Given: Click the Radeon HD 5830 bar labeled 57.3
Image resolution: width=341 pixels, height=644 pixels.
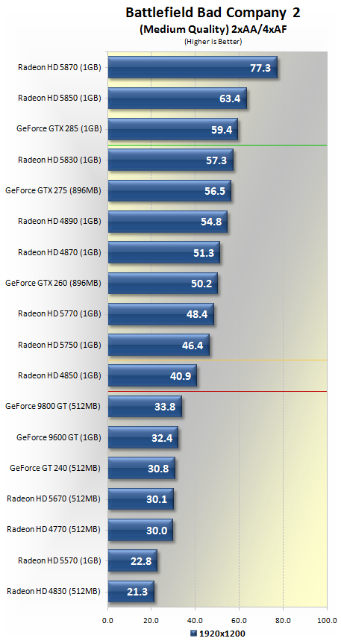Looking at the screenshot, I should coord(171,160).
